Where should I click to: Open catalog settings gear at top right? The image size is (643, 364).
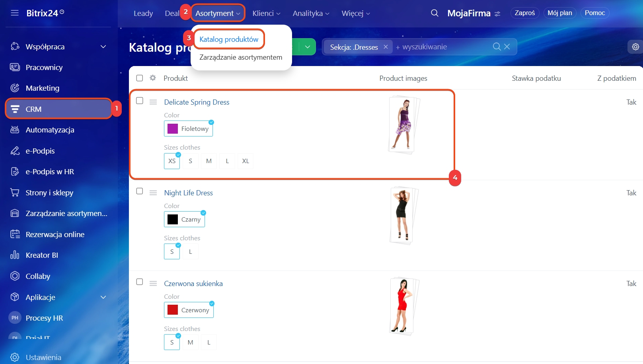pyautogui.click(x=635, y=47)
